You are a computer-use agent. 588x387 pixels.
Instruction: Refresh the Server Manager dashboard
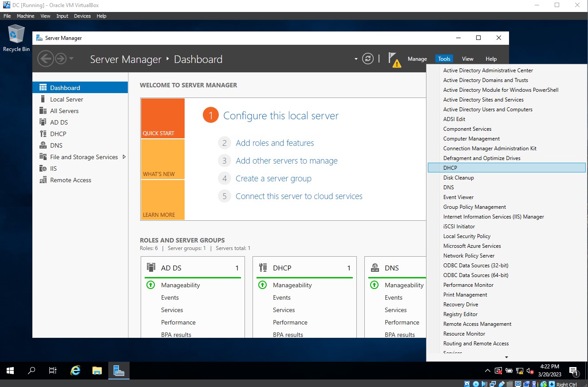pyautogui.click(x=368, y=59)
